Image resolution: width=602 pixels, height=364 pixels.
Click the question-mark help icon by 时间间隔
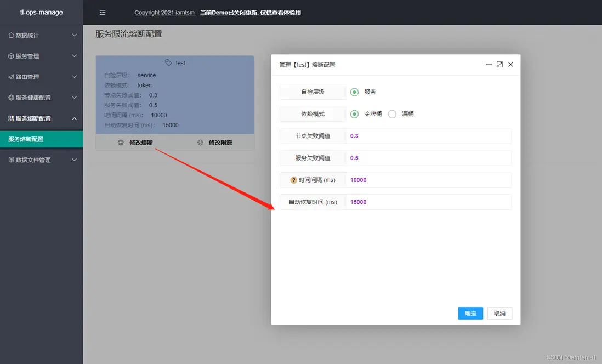click(294, 180)
